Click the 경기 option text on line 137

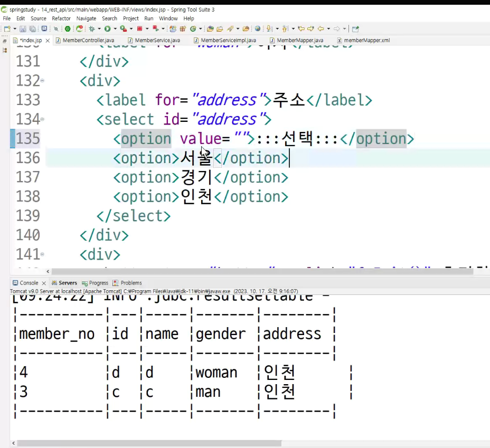tap(196, 177)
